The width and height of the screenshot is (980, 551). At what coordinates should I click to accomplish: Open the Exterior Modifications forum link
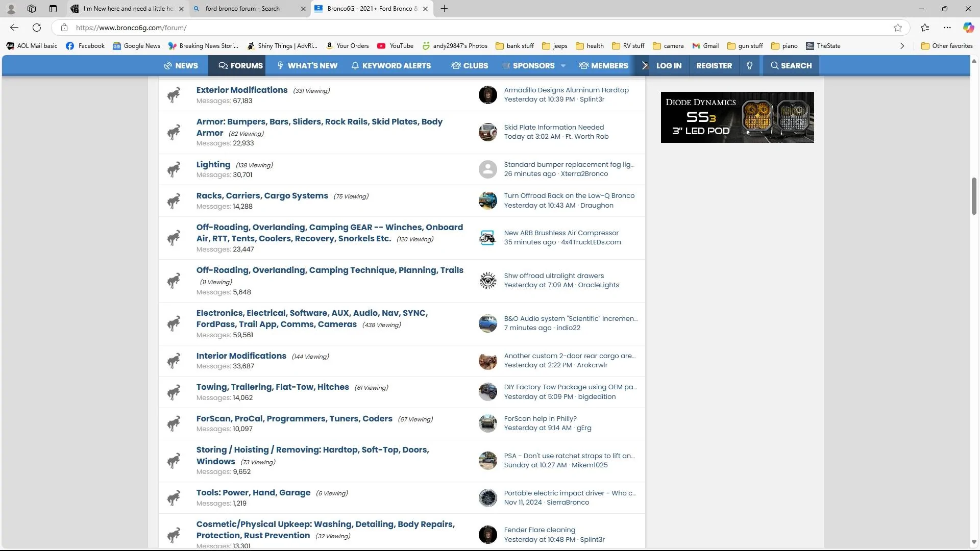(242, 90)
